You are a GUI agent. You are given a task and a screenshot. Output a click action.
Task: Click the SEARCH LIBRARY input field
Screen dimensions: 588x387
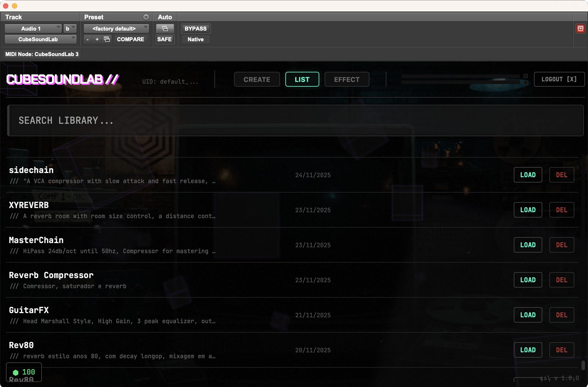pyautogui.click(x=295, y=120)
